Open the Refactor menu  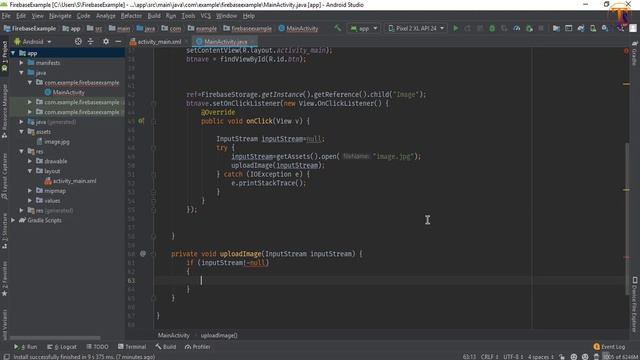131,16
